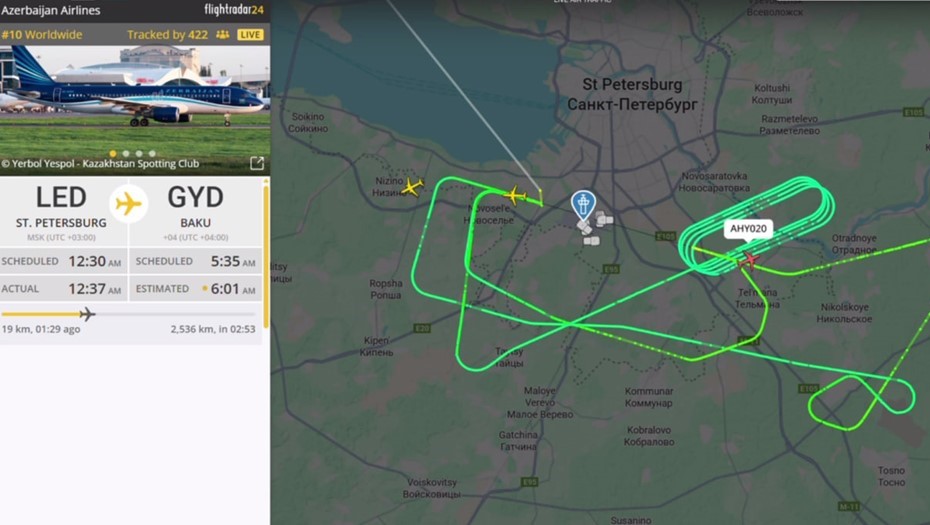Viewport: 930px width, 525px height.
Task: Click the yellow plane route icon
Action: point(129,203)
